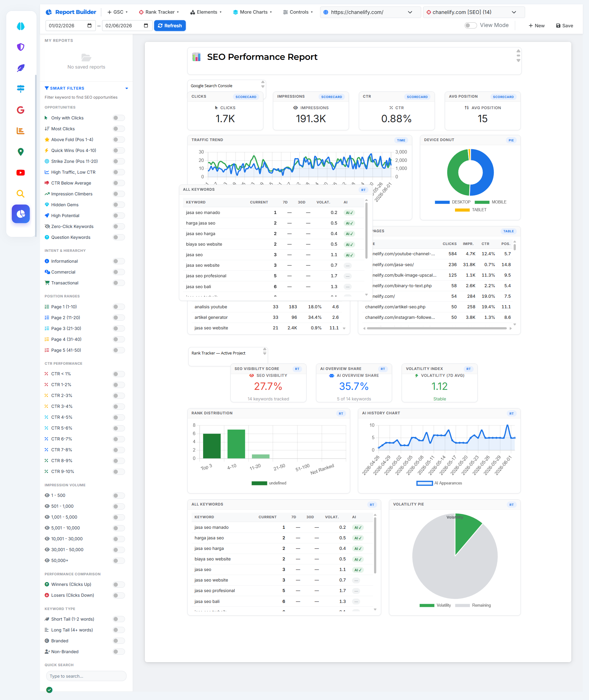Open the yellow magnifier sidebar icon
589x700 pixels.
(21, 194)
